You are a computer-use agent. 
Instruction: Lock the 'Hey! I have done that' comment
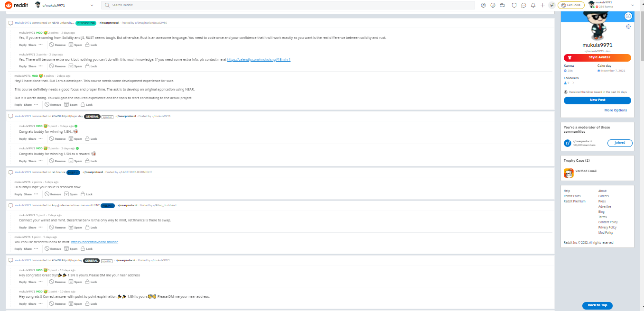click(x=86, y=104)
